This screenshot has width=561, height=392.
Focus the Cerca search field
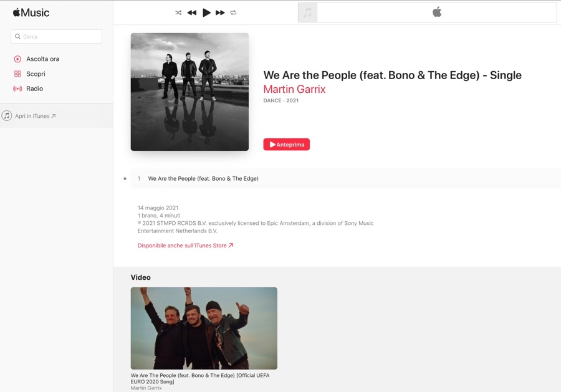coord(56,37)
